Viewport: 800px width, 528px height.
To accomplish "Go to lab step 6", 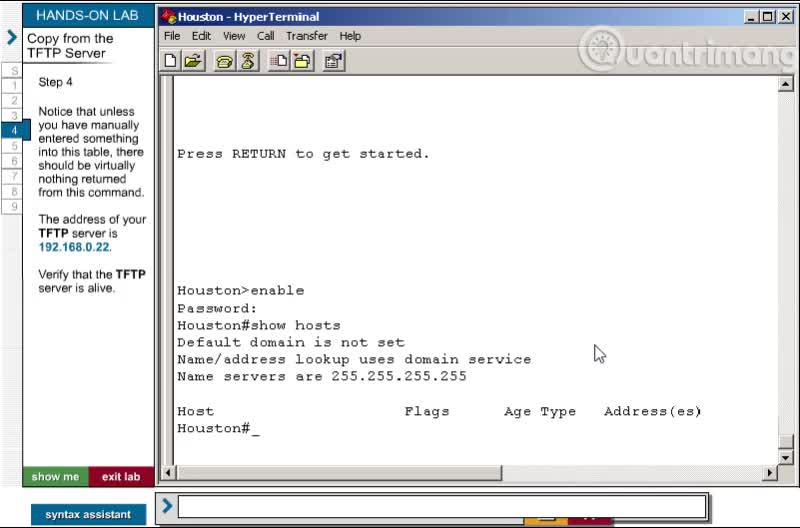I will pos(12,161).
